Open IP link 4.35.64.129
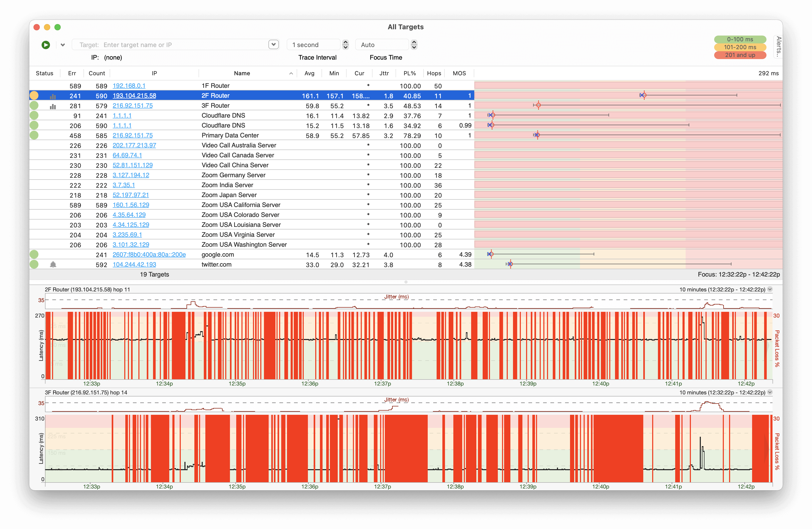 click(x=129, y=215)
